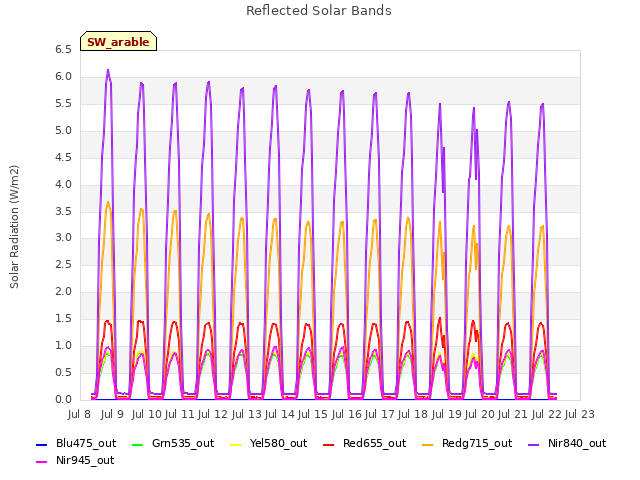Click the 1.0 y-axis tick label
640x480 pixels.
point(63,345)
